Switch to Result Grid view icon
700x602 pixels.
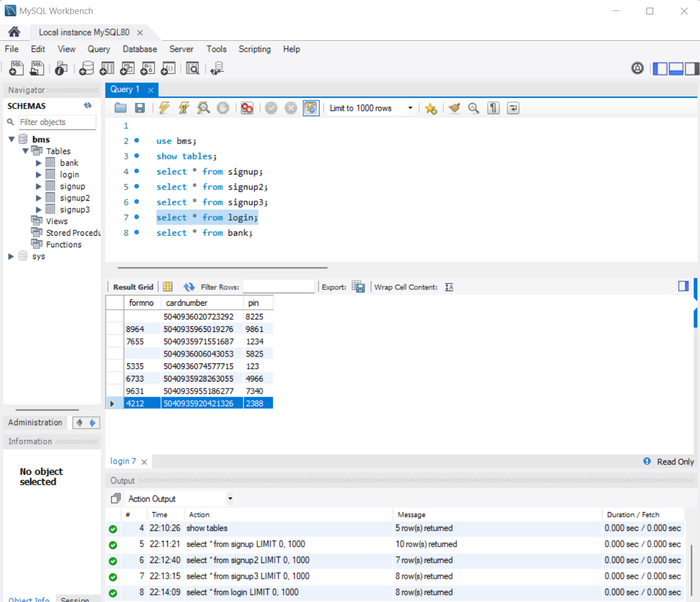(168, 286)
